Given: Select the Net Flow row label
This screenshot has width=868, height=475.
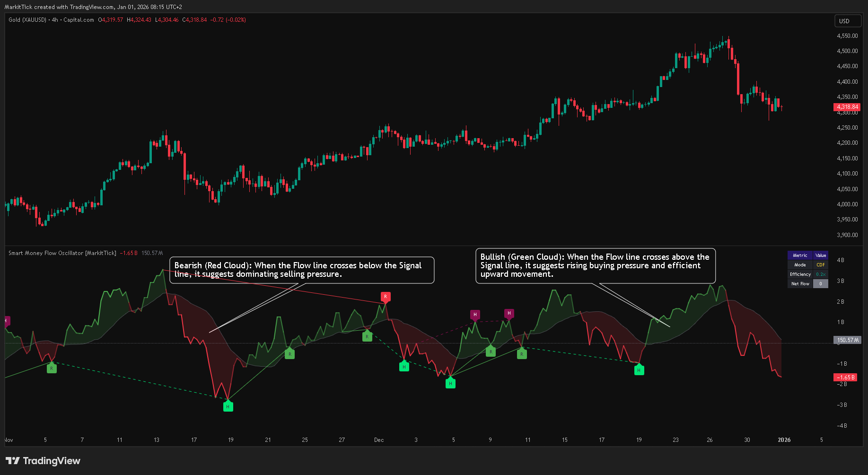Looking at the screenshot, I should (800, 284).
